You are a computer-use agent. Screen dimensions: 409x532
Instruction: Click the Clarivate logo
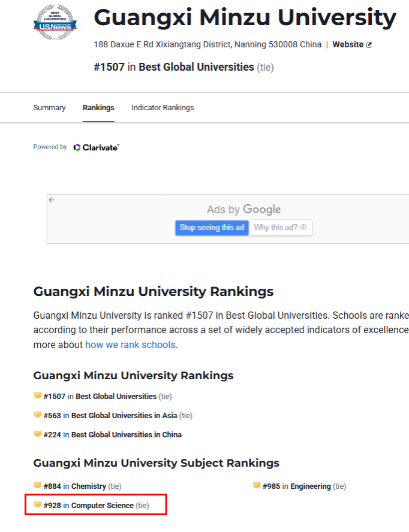click(97, 147)
